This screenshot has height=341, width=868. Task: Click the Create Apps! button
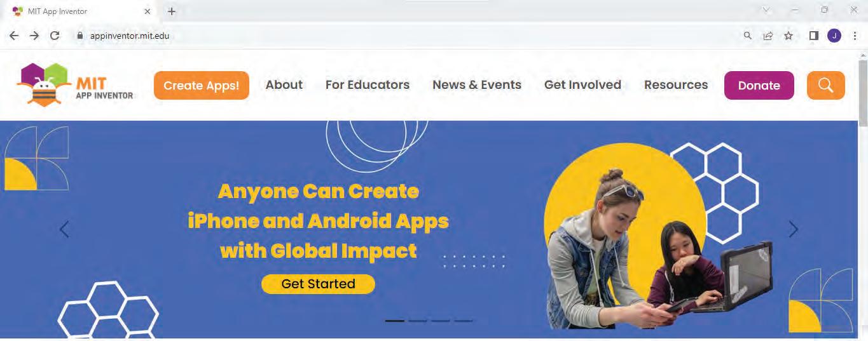pos(202,85)
